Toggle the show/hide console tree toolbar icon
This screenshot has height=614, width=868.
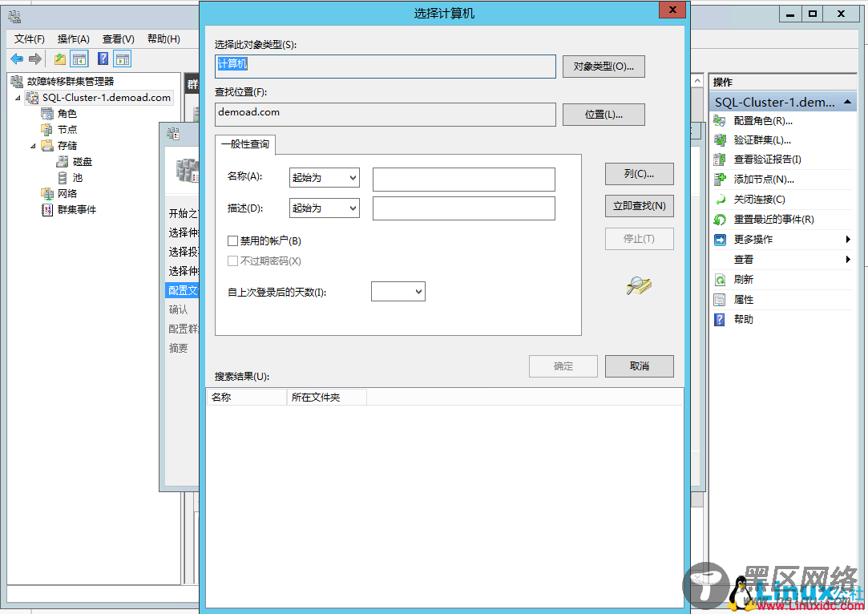pos(79,59)
